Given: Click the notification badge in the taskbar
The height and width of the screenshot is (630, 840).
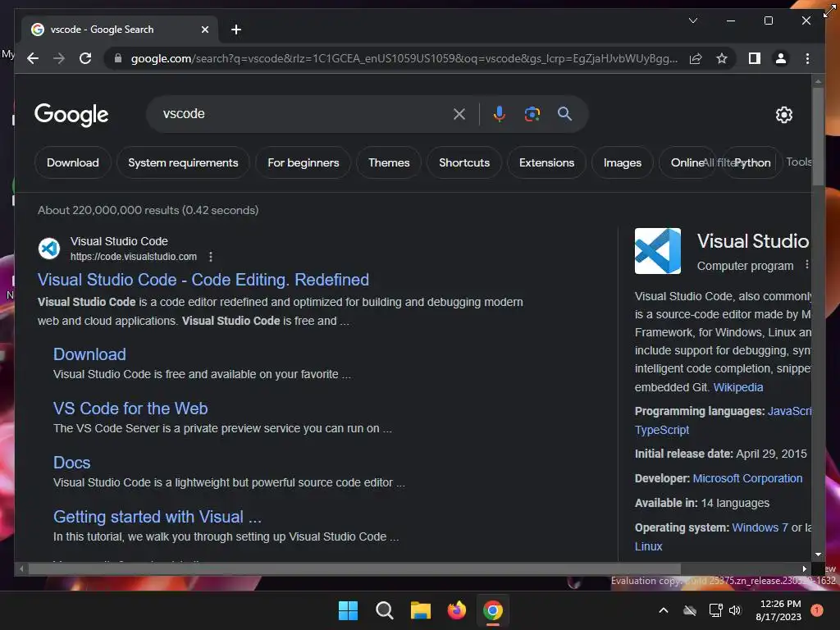Looking at the screenshot, I should pyautogui.click(x=817, y=610).
